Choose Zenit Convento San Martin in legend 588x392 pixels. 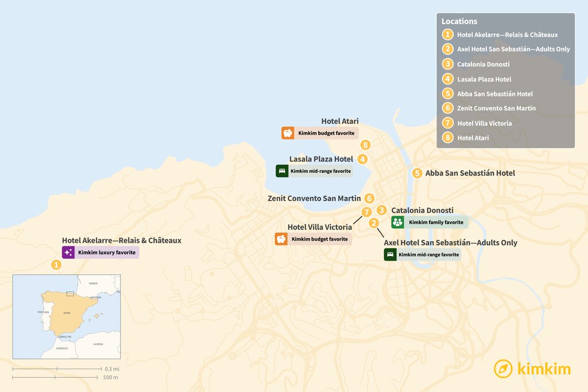click(x=496, y=108)
